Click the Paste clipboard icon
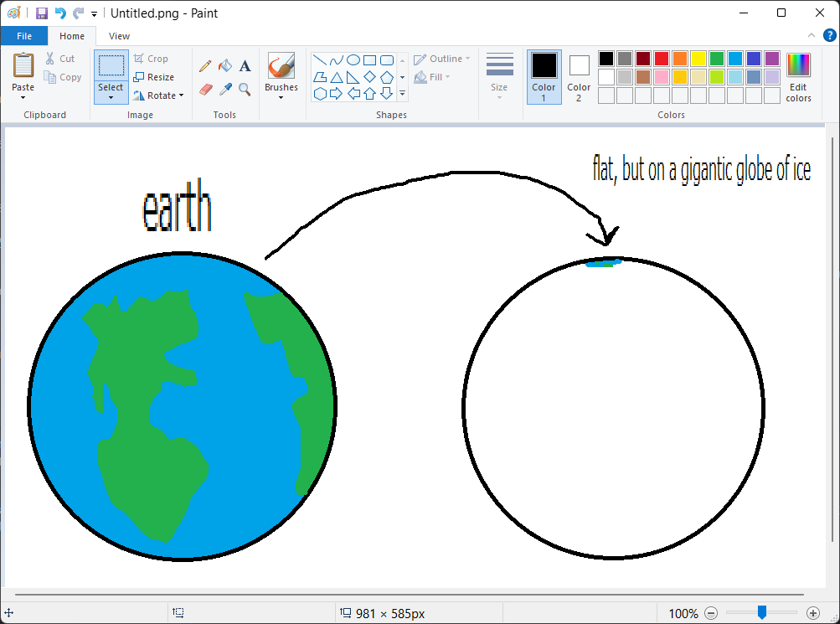The height and width of the screenshot is (624, 840). 23,65
